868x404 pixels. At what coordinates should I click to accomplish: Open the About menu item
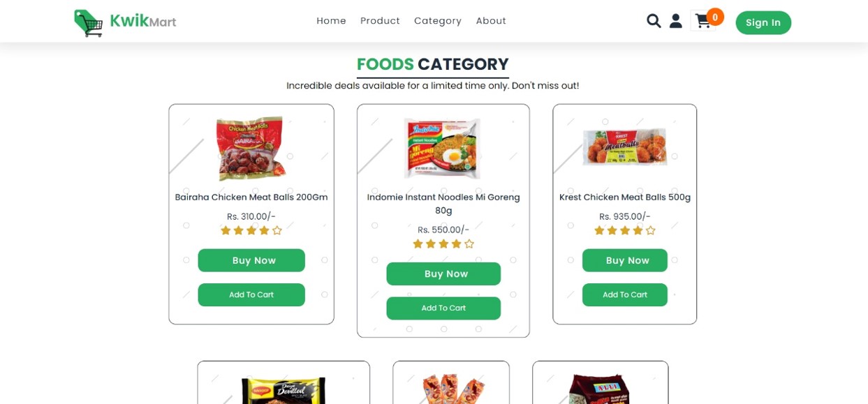(x=491, y=20)
